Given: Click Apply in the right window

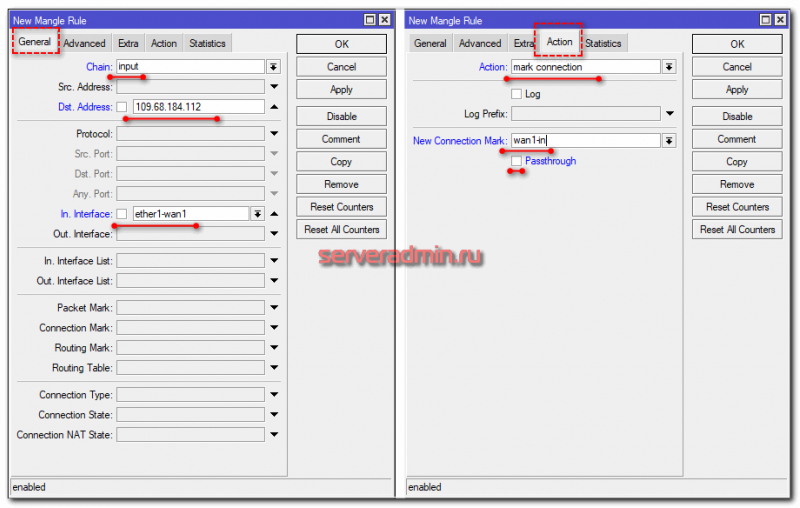Looking at the screenshot, I should [x=737, y=89].
